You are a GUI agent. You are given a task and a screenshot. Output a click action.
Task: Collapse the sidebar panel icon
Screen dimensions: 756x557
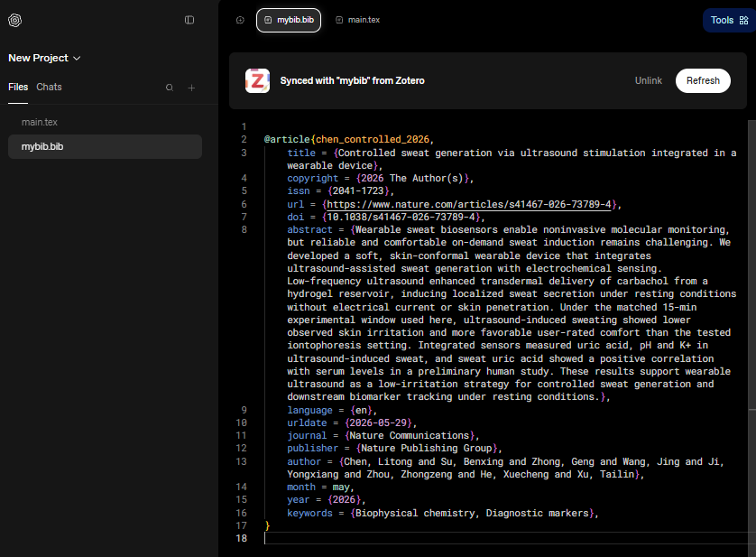coord(189,20)
